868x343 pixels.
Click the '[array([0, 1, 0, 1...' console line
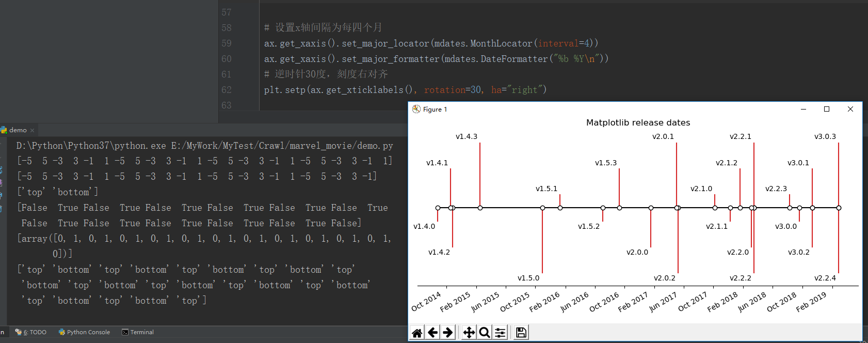(x=204, y=239)
